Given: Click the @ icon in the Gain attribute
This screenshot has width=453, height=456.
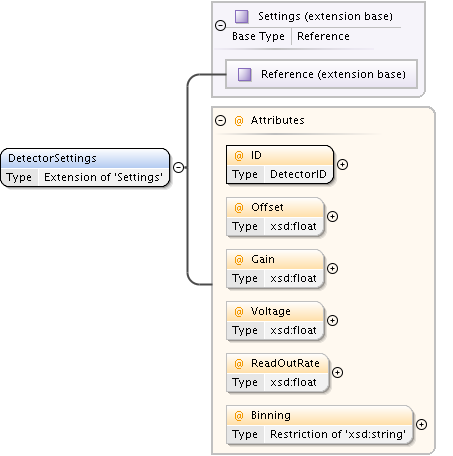Looking at the screenshot, I should click(239, 260).
